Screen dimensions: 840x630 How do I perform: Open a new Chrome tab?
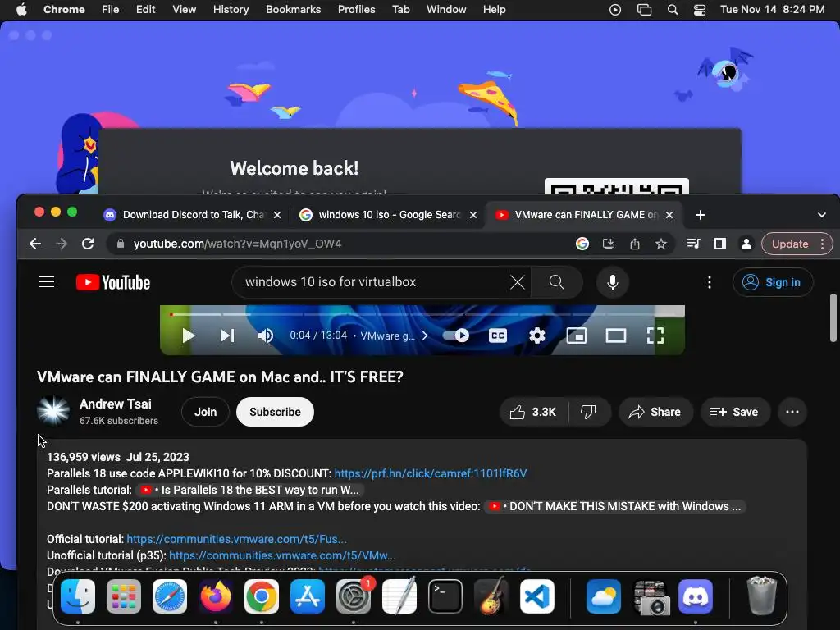[701, 215]
